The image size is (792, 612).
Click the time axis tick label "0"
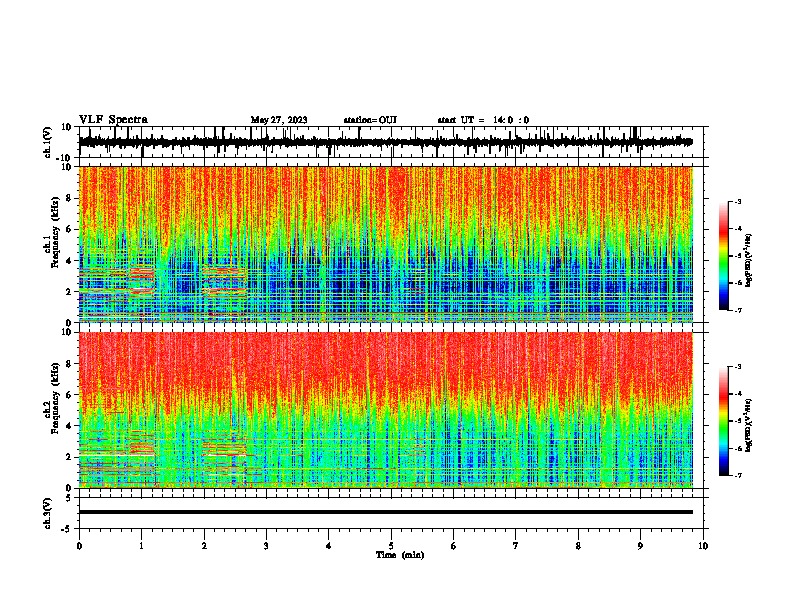[79, 546]
